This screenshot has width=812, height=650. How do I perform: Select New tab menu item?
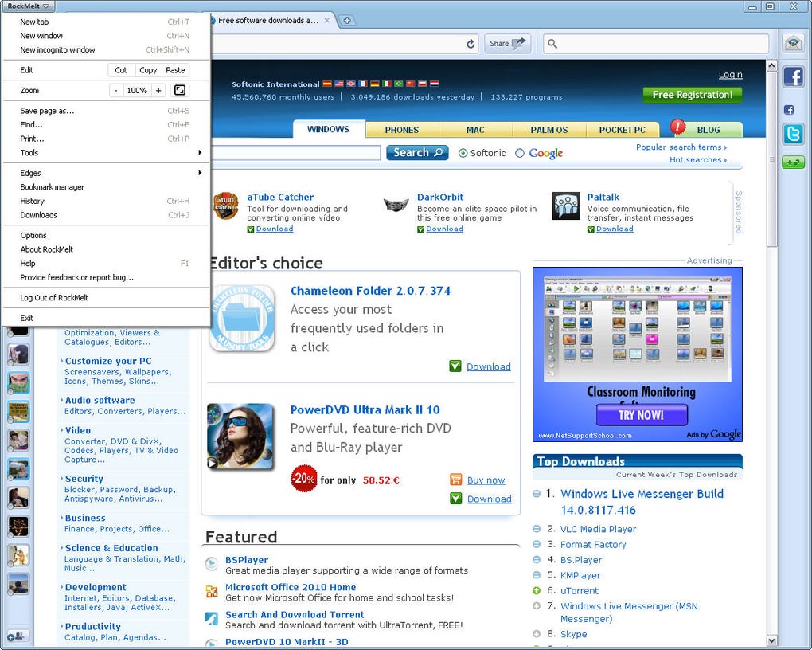click(x=106, y=22)
